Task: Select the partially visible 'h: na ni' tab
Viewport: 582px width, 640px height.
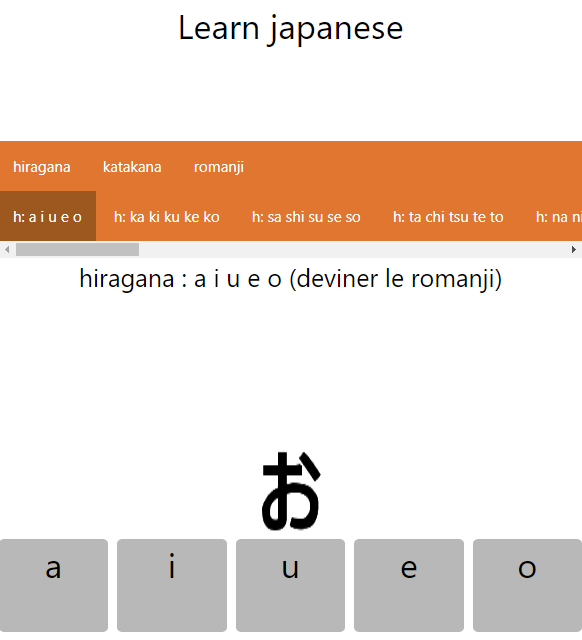Action: 558,216
